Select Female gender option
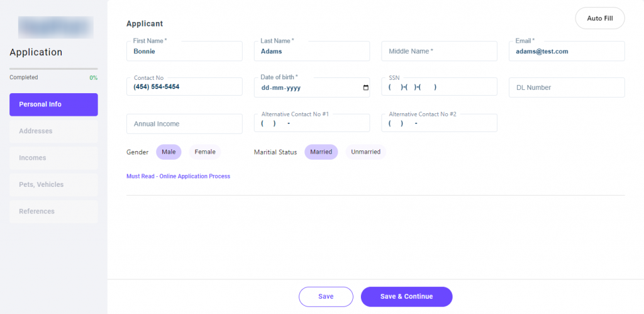Viewport: 644px width, 314px height. click(205, 152)
